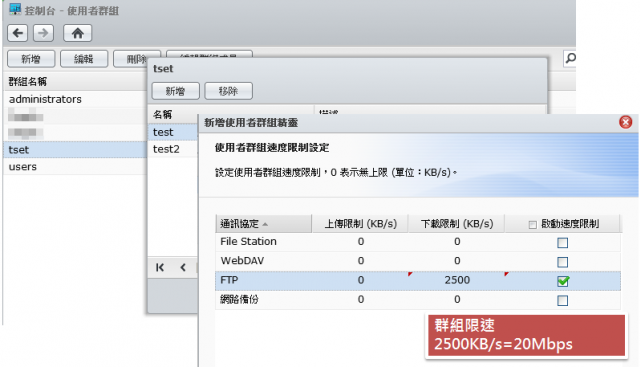640x367 pixels.
Task: Click the 下載限制 (KB/s) column header
Action: tap(457, 224)
